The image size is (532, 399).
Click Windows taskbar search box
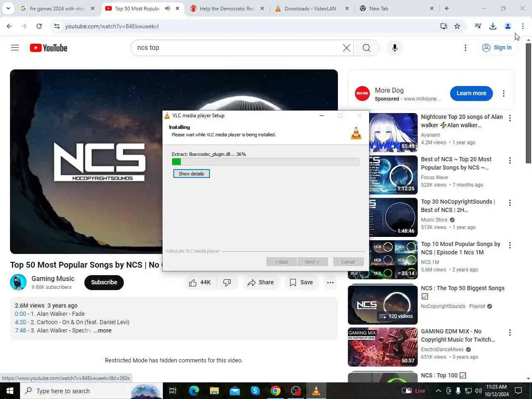click(91, 391)
